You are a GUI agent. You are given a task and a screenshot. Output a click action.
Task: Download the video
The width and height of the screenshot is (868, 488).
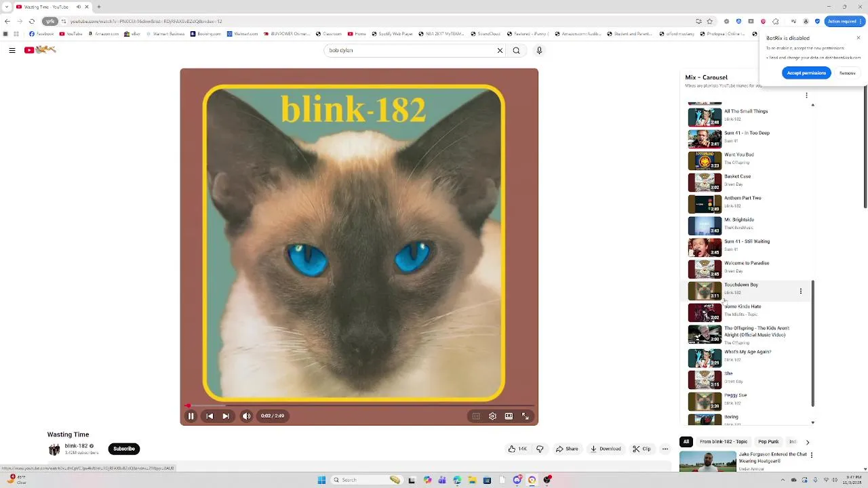click(x=606, y=449)
